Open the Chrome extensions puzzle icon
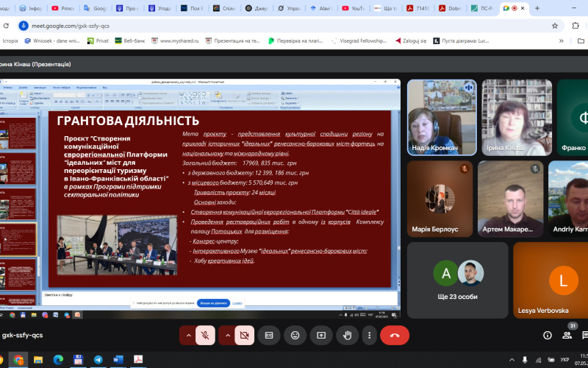 coord(576,26)
